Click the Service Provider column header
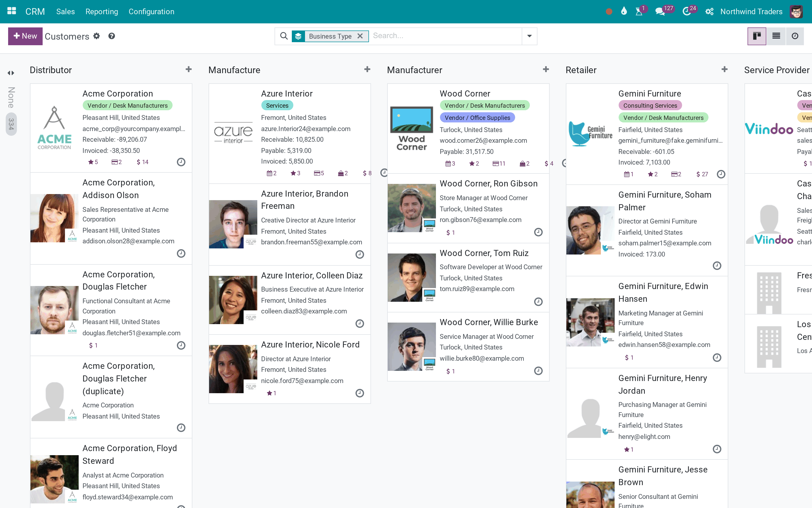 [777, 70]
